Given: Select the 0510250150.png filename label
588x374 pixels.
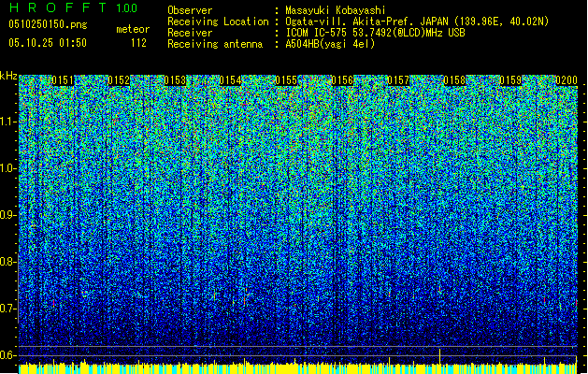Looking at the screenshot, I should [x=36, y=24].
